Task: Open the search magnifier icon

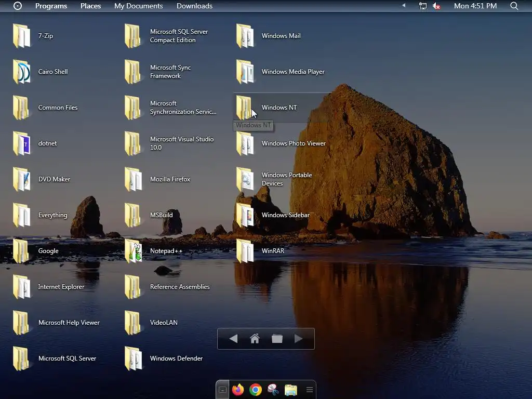Action: pyautogui.click(x=514, y=6)
